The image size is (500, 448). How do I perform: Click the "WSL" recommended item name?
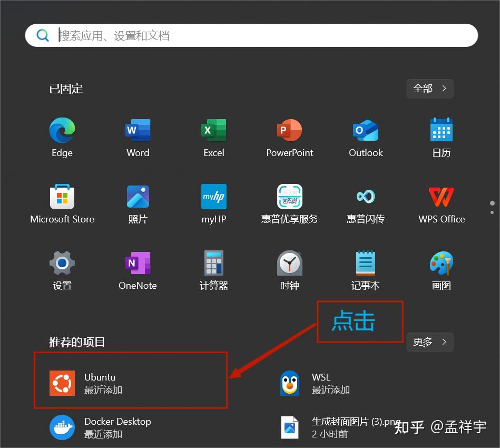click(321, 377)
